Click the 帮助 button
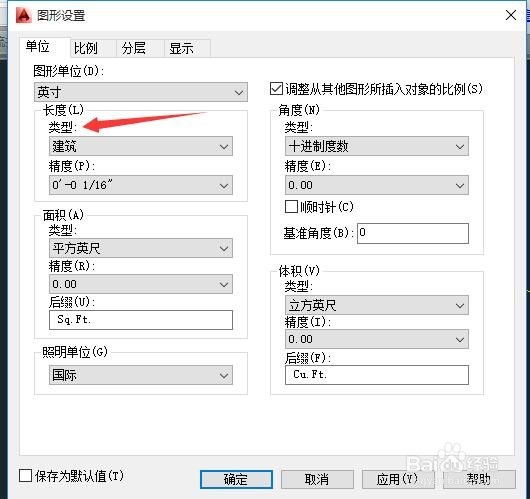 479,479
